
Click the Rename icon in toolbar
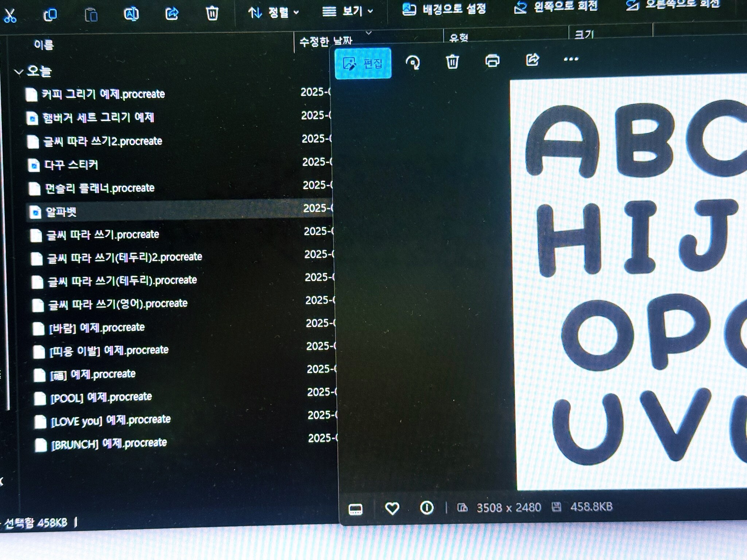tap(131, 14)
